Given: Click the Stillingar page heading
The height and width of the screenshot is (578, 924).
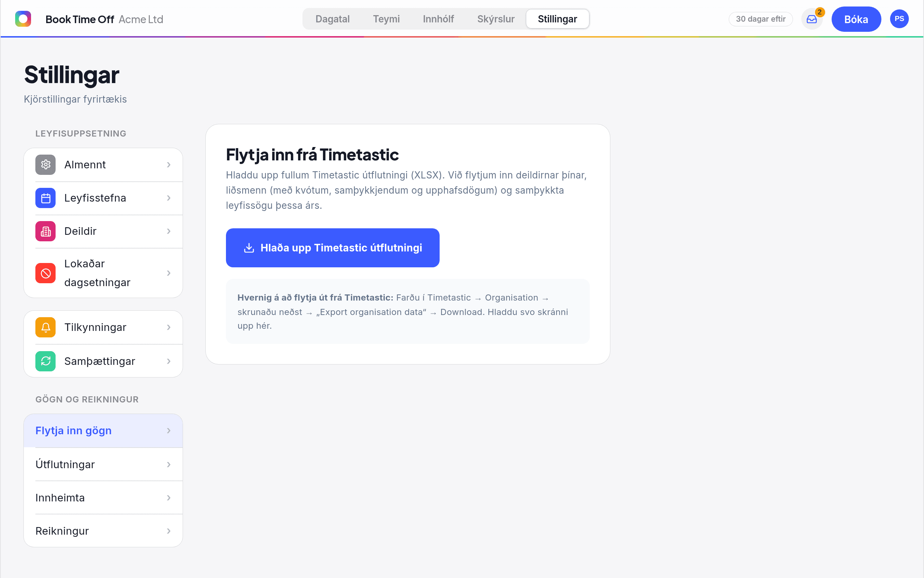Looking at the screenshot, I should pos(72,74).
